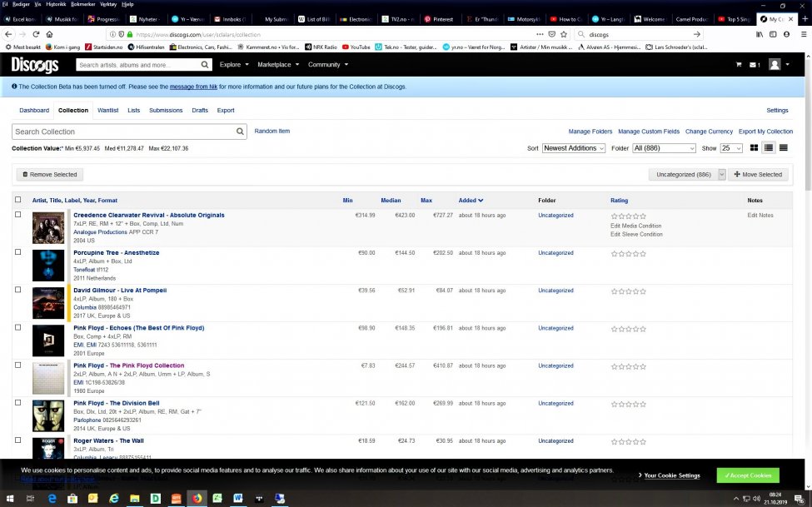The image size is (812, 507).
Task: Click the Accept Cookies button
Action: [x=747, y=475]
